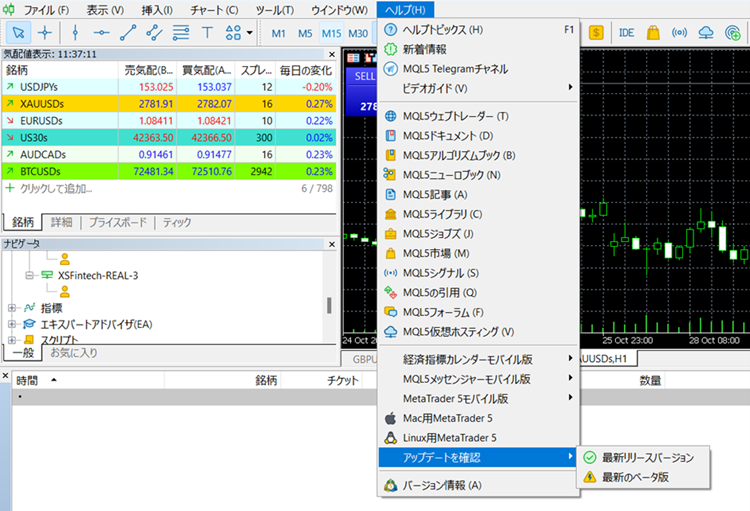The image size is (750, 511).
Task: Open MQL5アルゴリズムブック entry
Action: (479, 156)
